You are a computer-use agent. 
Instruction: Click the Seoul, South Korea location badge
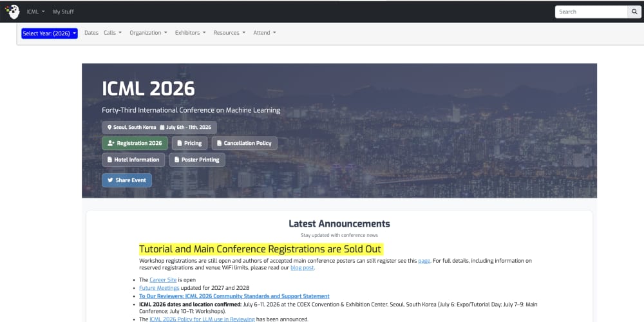point(131,128)
